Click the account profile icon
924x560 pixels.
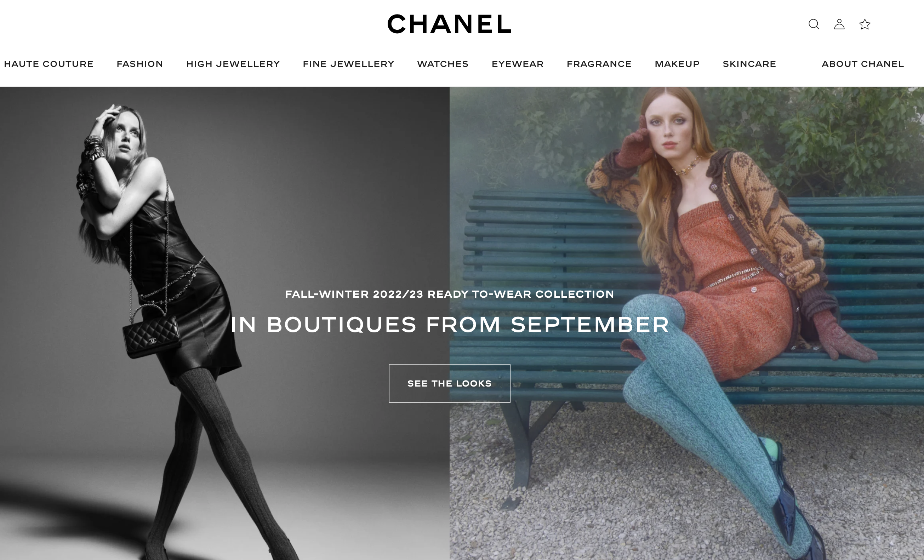[x=839, y=24]
